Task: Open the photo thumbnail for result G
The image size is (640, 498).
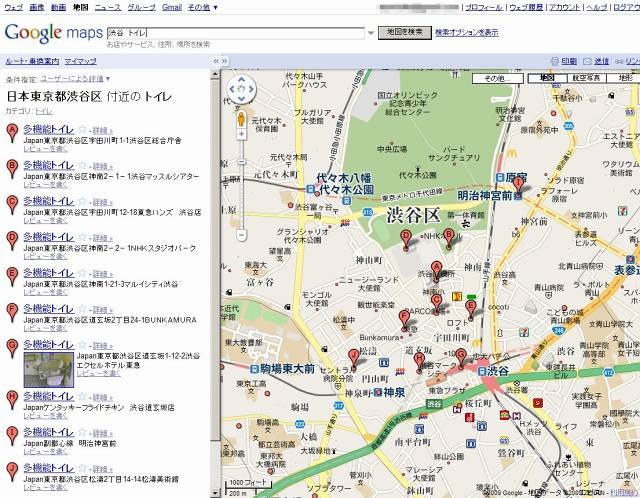Action: (49, 370)
